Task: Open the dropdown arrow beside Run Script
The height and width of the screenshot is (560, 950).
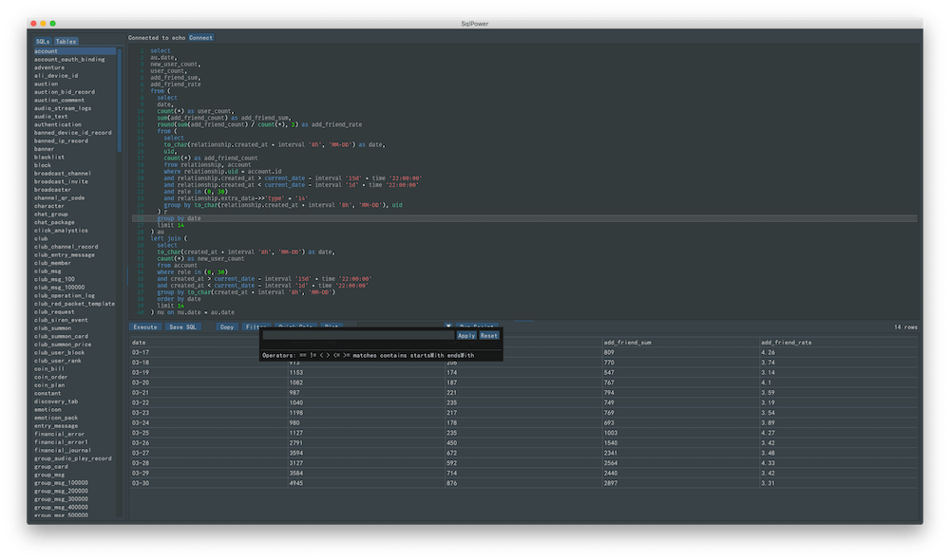Action: 449,327
